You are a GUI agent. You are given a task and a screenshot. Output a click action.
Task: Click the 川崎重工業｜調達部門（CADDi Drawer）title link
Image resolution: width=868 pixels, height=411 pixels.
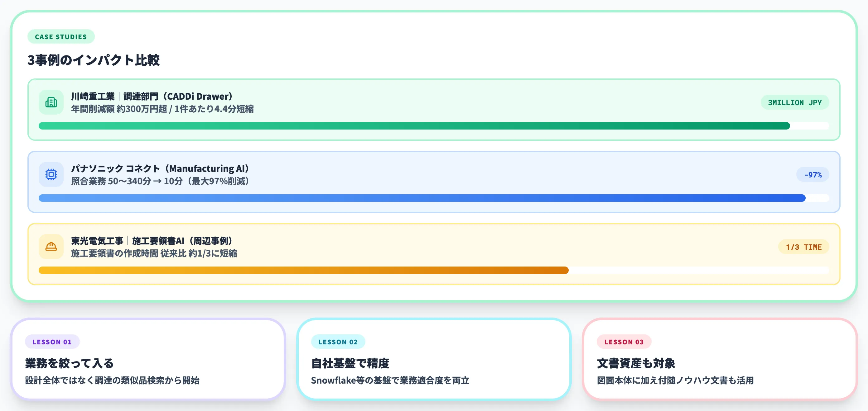click(151, 96)
